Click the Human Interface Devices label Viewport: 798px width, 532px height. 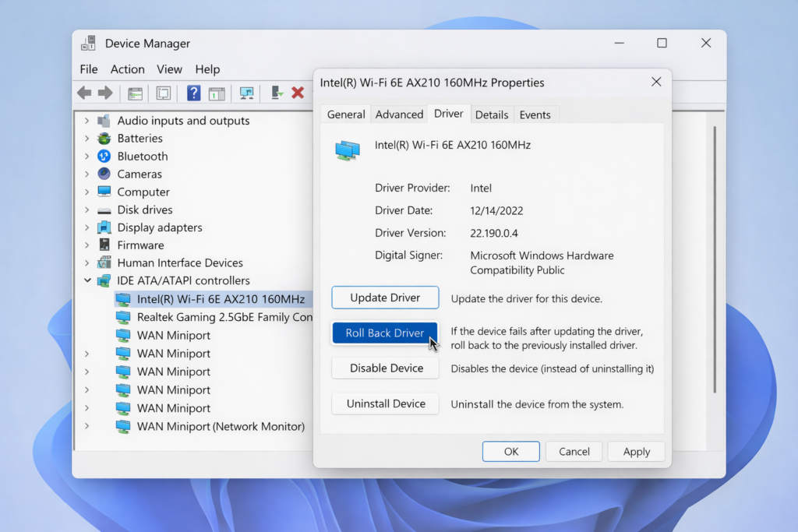(x=180, y=263)
